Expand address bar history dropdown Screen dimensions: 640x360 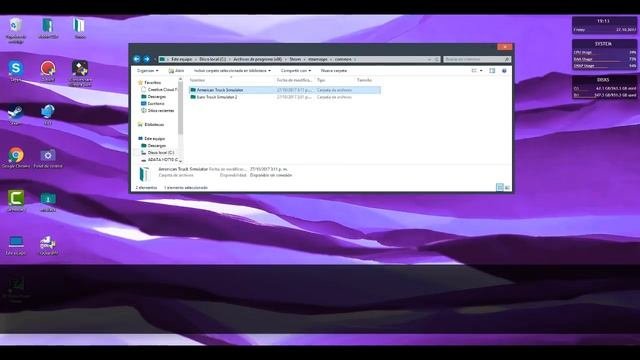(x=429, y=59)
